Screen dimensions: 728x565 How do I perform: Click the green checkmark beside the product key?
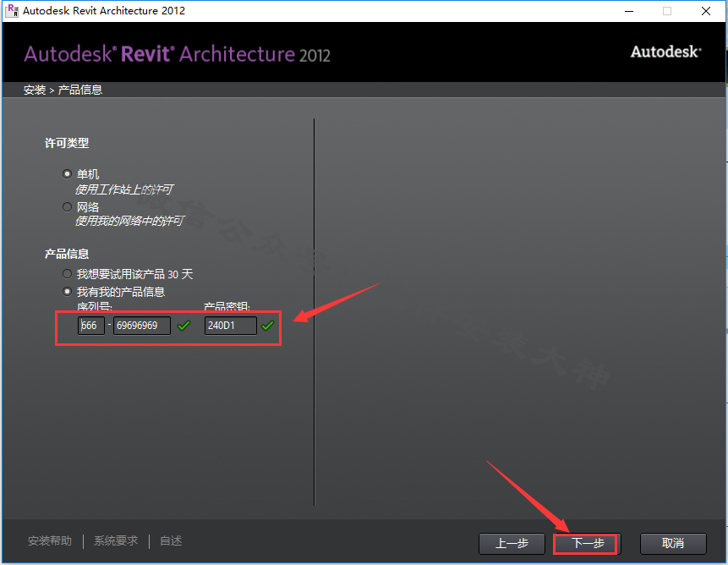click(267, 326)
